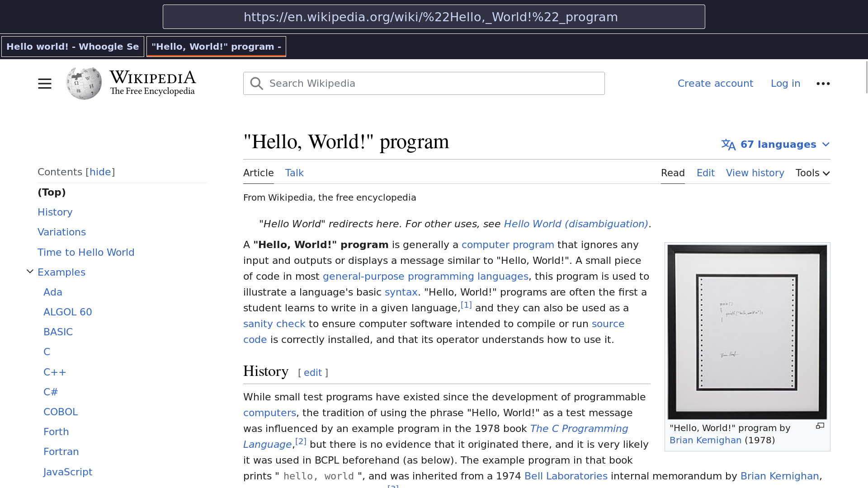Click citation reference [1]
The image size is (868, 488).
click(466, 305)
